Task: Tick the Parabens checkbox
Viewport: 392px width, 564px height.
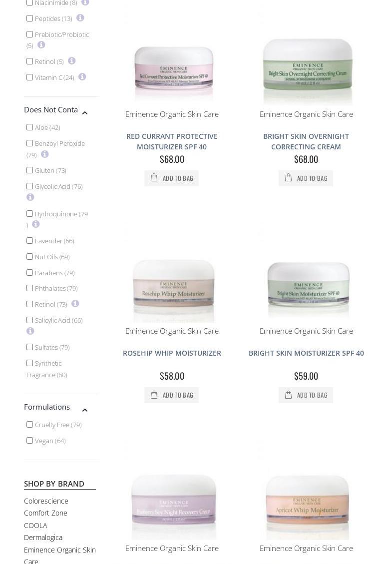Action: click(30, 272)
